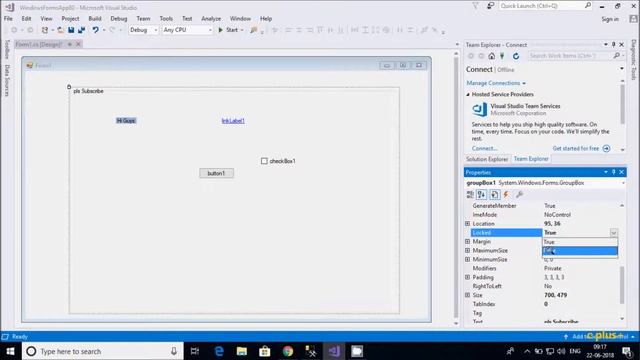Expand the Size property node
The height and width of the screenshot is (360, 640).
(467, 295)
